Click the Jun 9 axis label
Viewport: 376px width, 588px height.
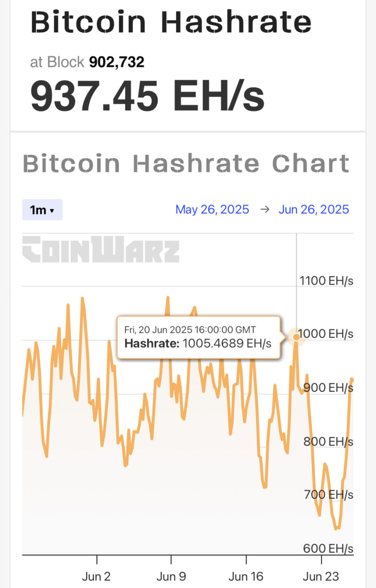point(171,576)
